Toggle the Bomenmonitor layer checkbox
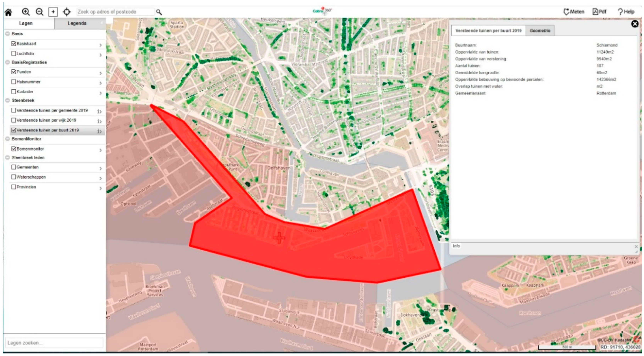Viewport: 644px width, 356px height. coord(14,149)
